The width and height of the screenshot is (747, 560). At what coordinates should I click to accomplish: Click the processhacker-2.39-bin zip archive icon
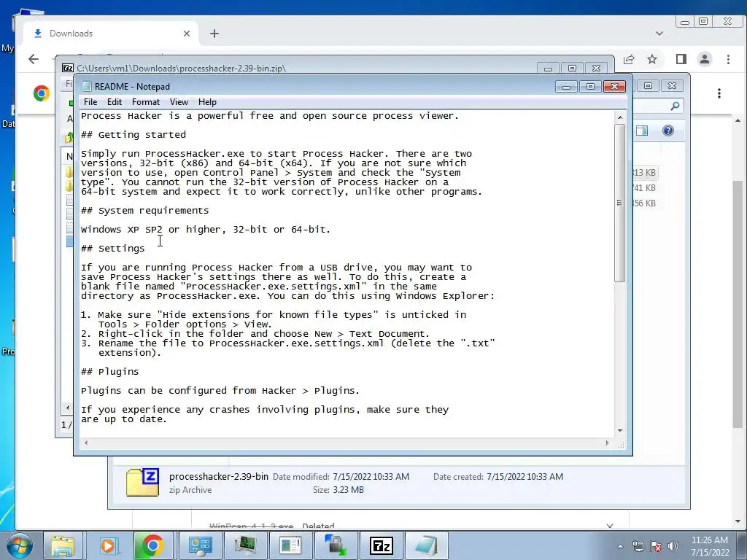coord(142,483)
